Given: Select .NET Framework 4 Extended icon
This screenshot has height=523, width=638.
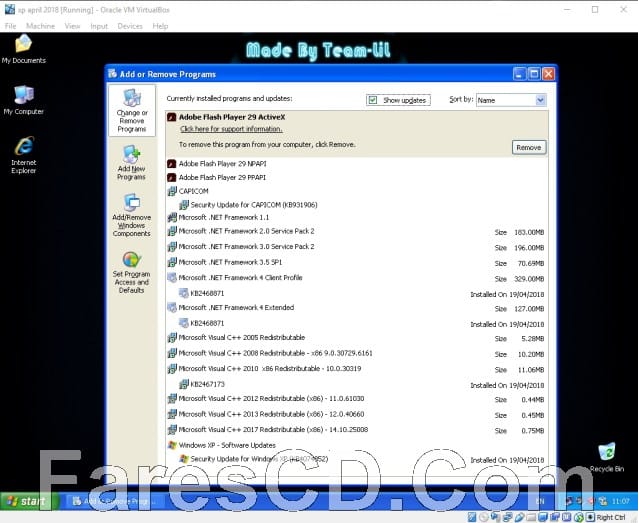Looking at the screenshot, I should (172, 308).
